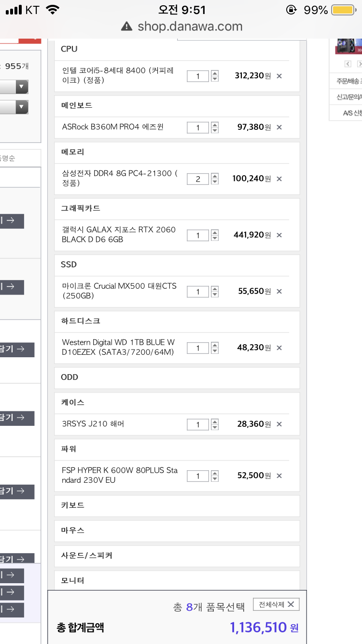Remove the 3RSYS J210 case item

pos(279,424)
